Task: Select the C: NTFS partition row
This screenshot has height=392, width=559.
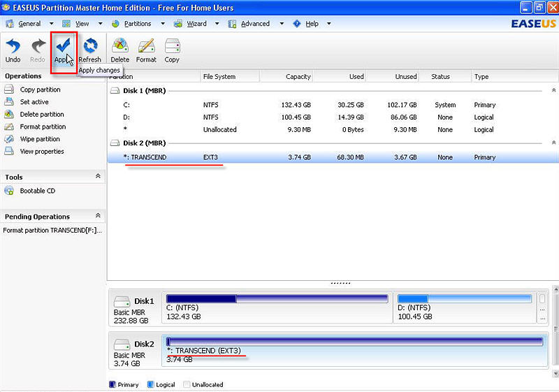Action: (333, 105)
